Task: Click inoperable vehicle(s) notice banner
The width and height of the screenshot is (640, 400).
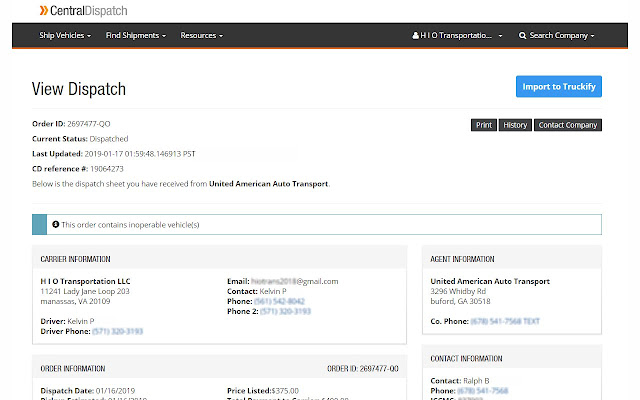Action: click(317, 224)
